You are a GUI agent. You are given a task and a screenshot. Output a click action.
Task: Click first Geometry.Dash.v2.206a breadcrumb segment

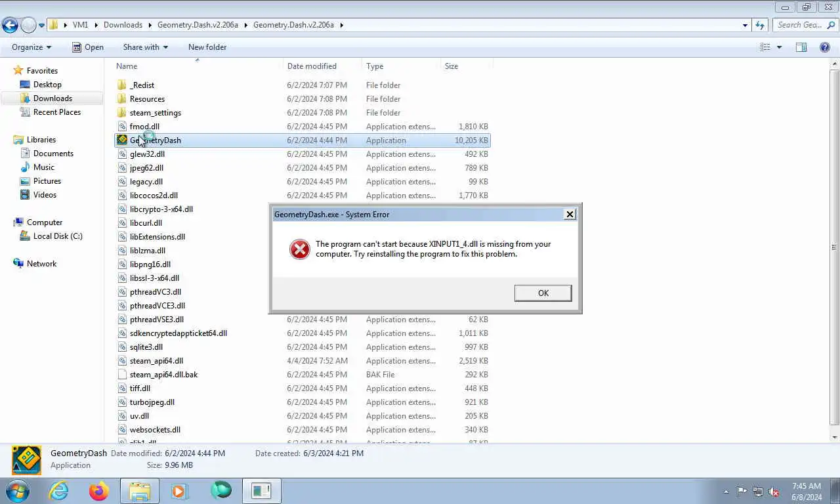(x=198, y=25)
